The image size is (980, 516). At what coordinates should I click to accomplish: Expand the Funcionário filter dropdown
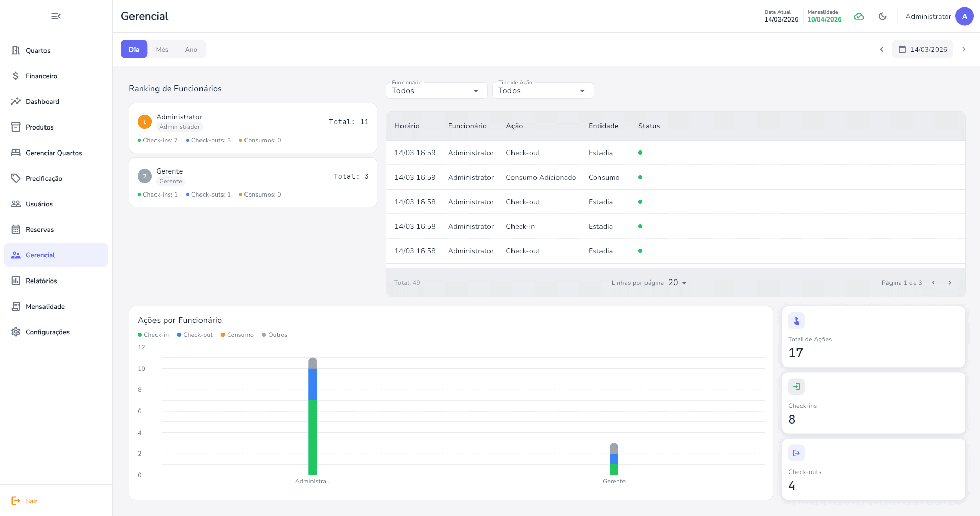click(x=436, y=91)
